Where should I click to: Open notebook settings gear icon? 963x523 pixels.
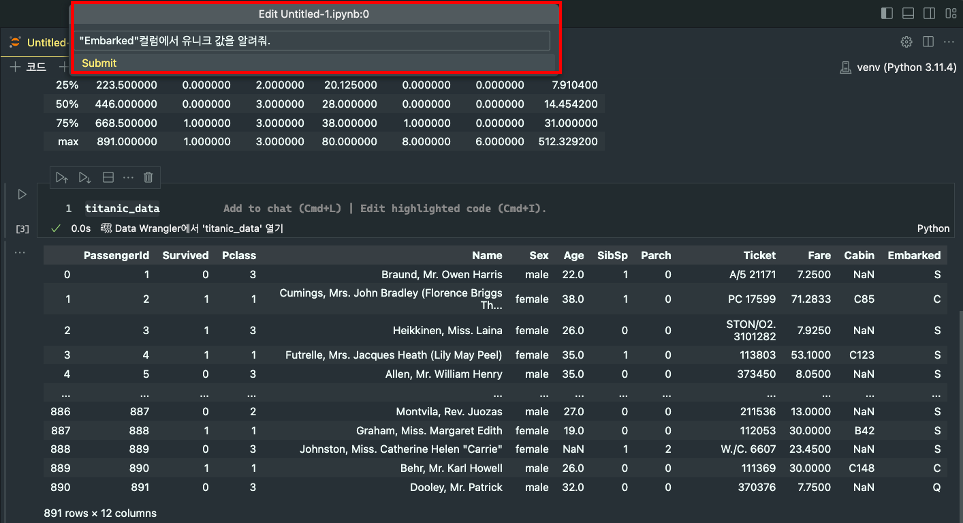coord(906,42)
